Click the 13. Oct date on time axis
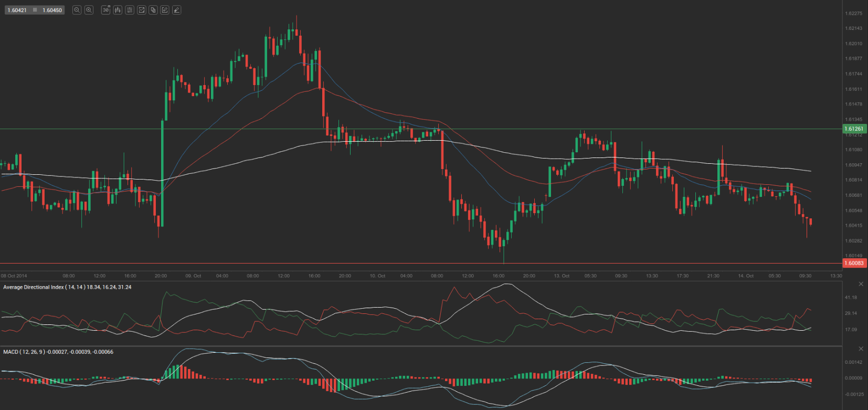The image size is (868, 410). point(562,276)
